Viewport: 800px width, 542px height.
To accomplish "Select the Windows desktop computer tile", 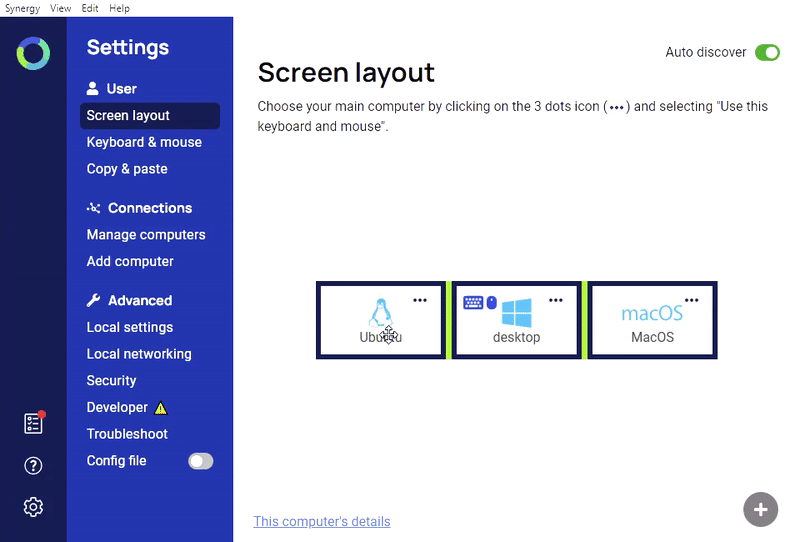I will [516, 320].
